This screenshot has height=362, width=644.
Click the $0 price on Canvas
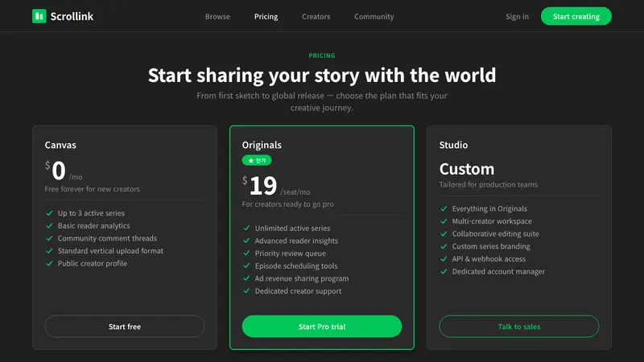click(56, 171)
